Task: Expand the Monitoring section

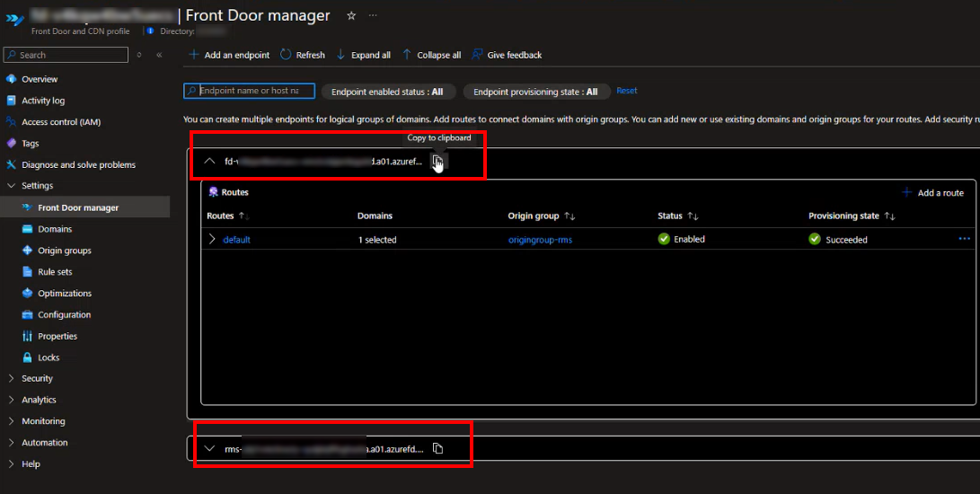Action: [x=11, y=421]
